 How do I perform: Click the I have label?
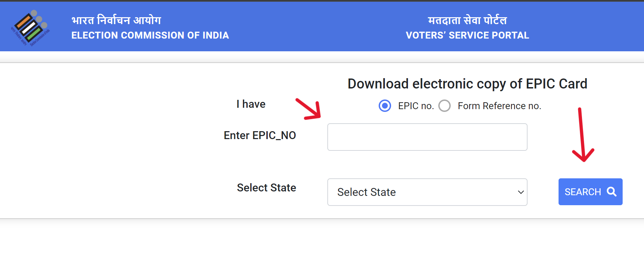tap(251, 104)
